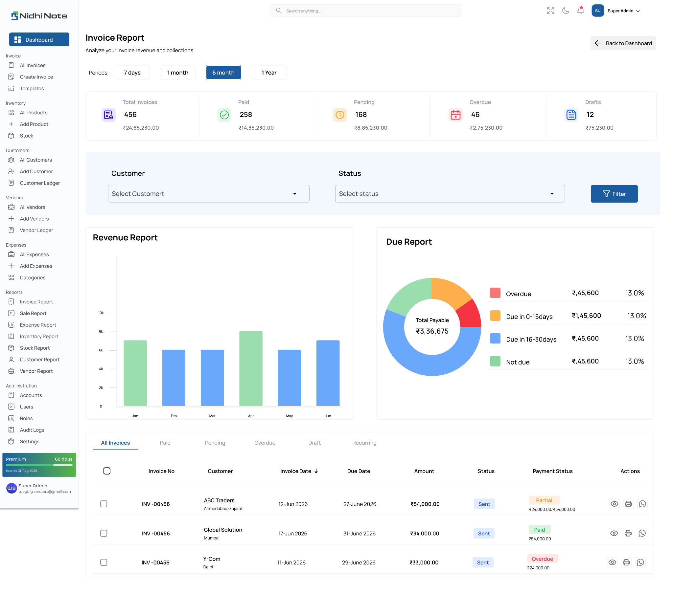Click the April revenue bar

pyautogui.click(x=251, y=368)
